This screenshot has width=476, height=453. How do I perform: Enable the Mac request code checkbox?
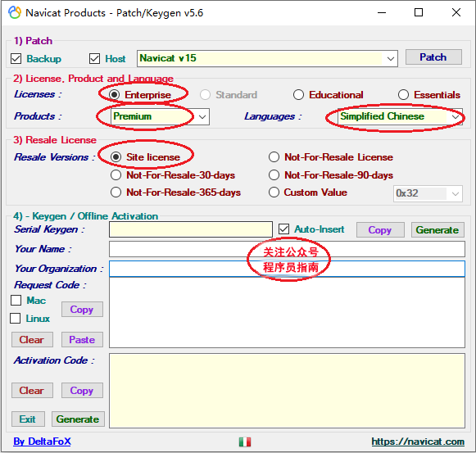16,301
